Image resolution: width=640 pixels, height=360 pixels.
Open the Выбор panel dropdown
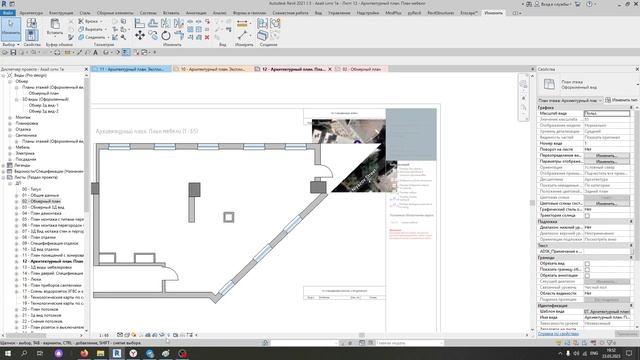[x=11, y=44]
